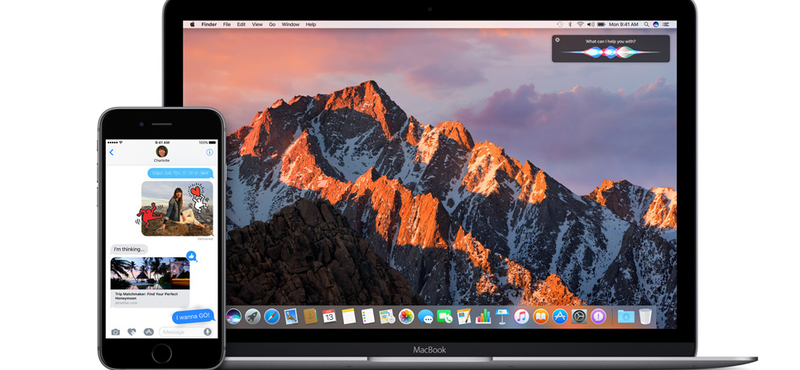Viewport: 800px width, 370px height.
Task: Launch Safari from the Dock
Action: (272, 316)
